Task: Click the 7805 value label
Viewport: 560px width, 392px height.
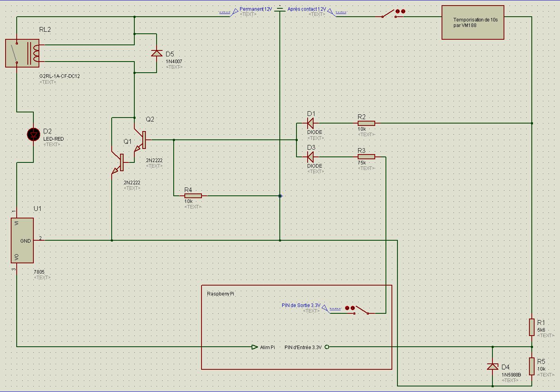Action: [39, 272]
